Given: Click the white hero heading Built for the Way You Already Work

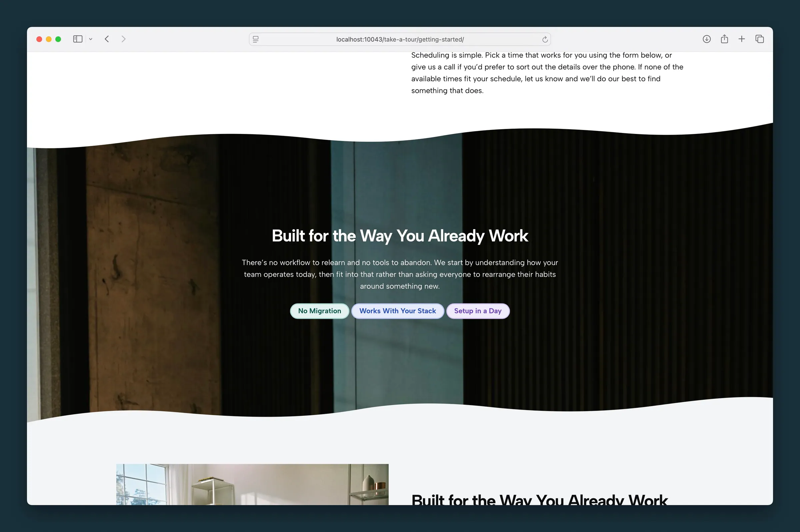Looking at the screenshot, I should (x=400, y=236).
